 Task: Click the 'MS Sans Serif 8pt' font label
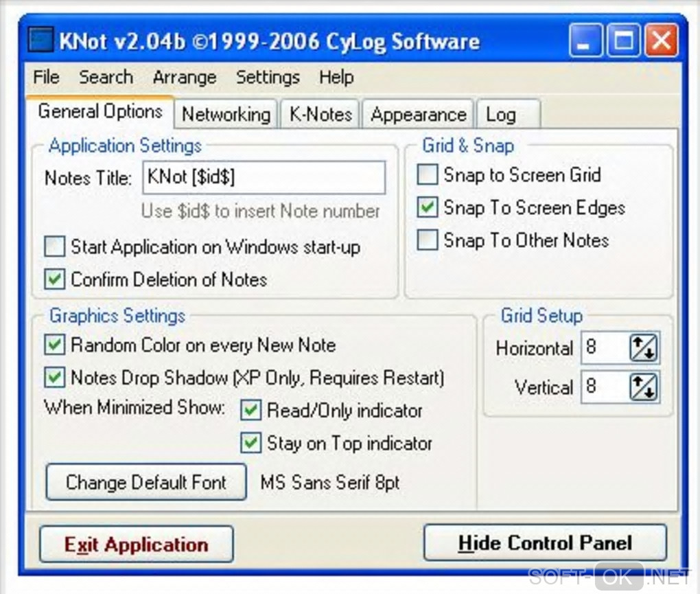(330, 482)
